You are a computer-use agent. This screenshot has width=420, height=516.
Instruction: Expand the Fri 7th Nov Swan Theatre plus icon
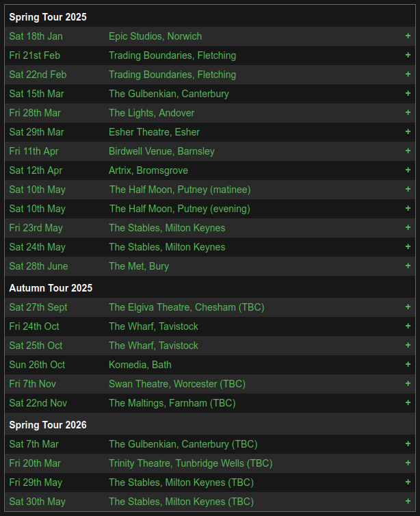[408, 383]
